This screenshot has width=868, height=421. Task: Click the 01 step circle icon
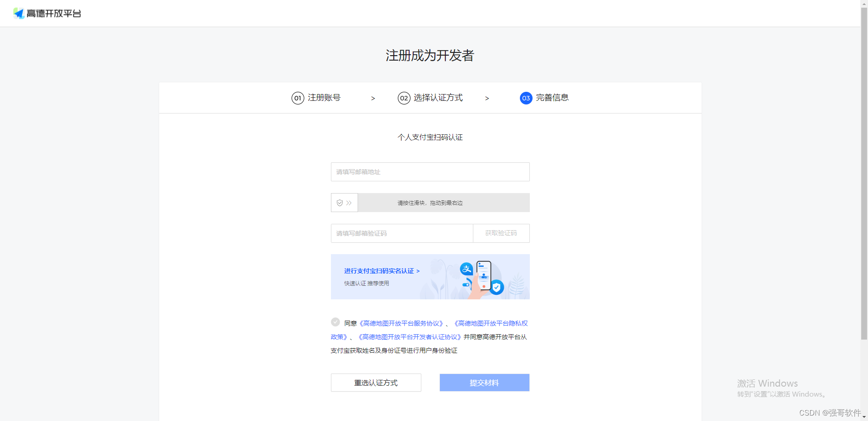297,98
